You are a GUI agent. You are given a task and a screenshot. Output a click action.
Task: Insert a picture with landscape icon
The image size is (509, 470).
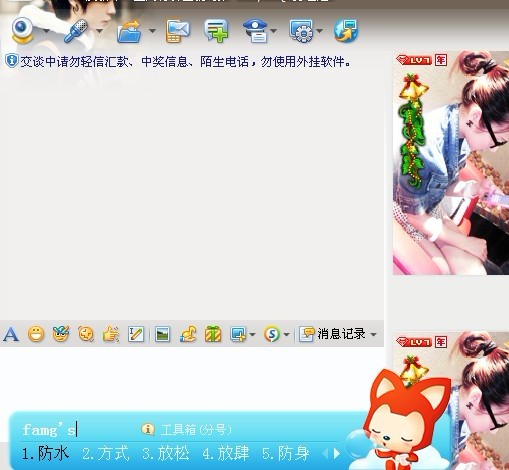(x=163, y=334)
